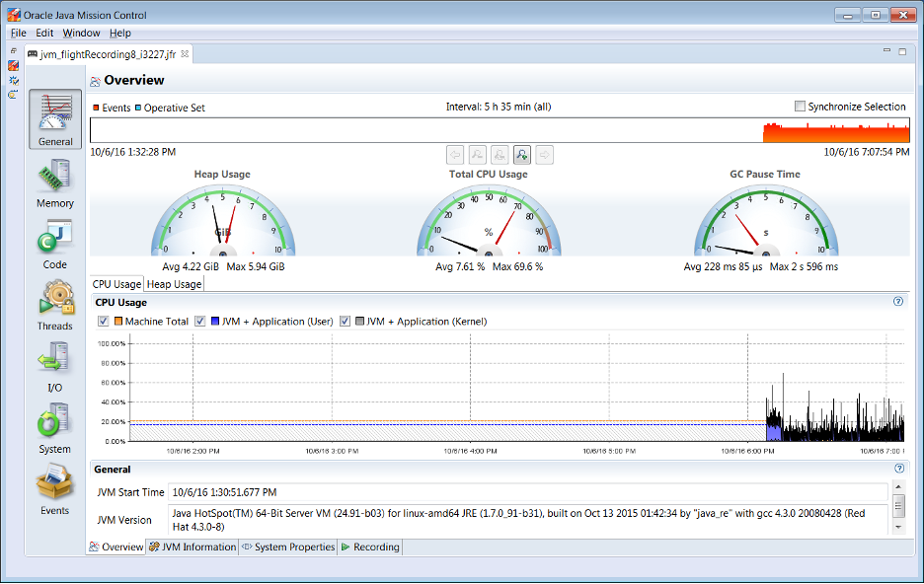Open the I/O tab group
Image resolution: width=924 pixels, height=584 pixels.
(55, 367)
